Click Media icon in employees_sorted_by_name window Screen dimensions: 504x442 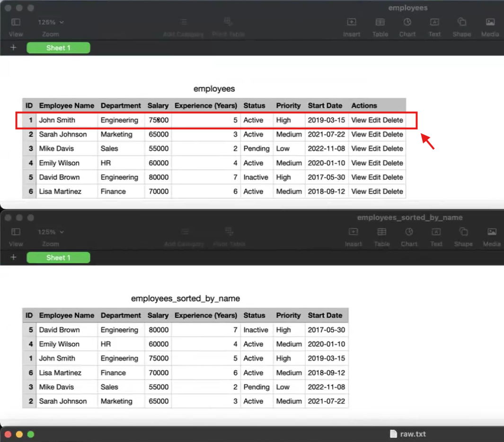[492, 232]
